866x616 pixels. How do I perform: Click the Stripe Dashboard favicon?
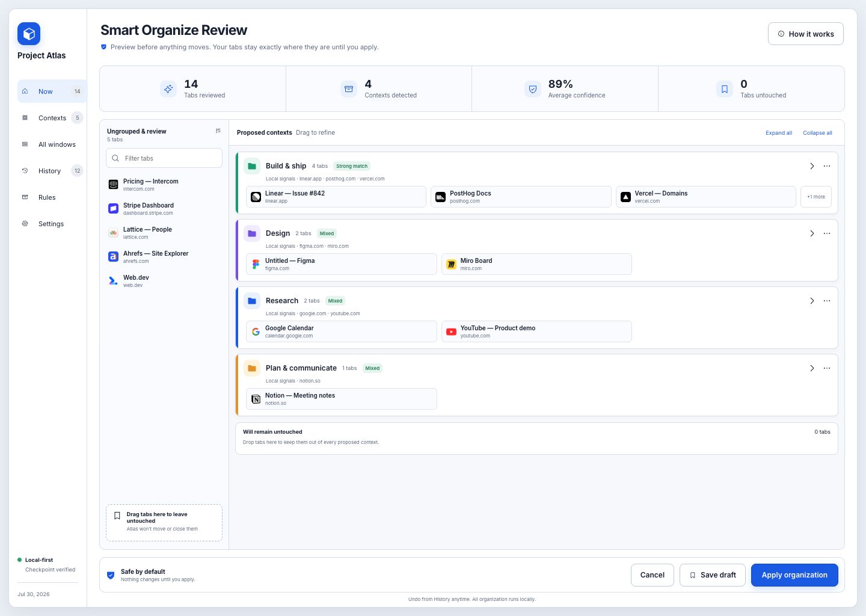pyautogui.click(x=113, y=209)
